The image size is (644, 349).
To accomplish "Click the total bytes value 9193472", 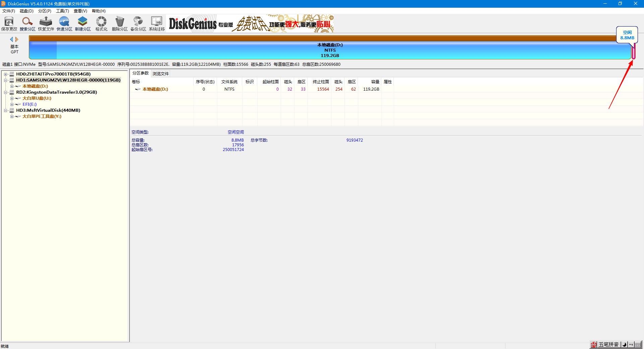I will pos(355,140).
